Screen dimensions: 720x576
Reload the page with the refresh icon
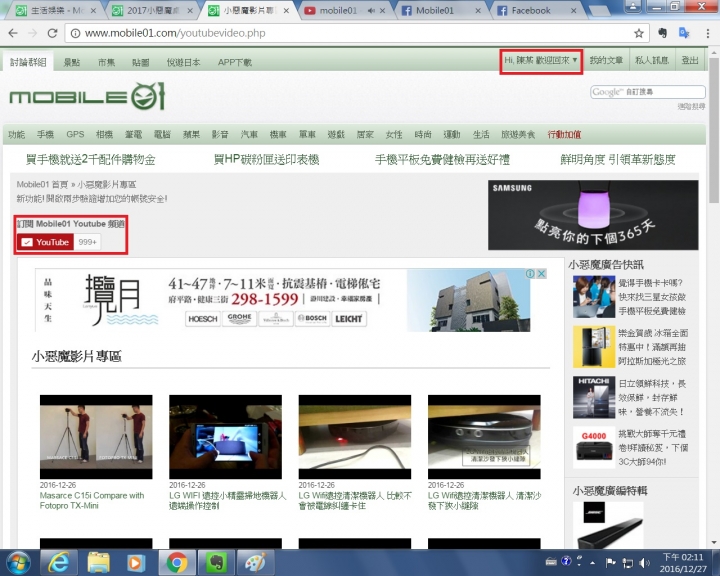point(52,33)
